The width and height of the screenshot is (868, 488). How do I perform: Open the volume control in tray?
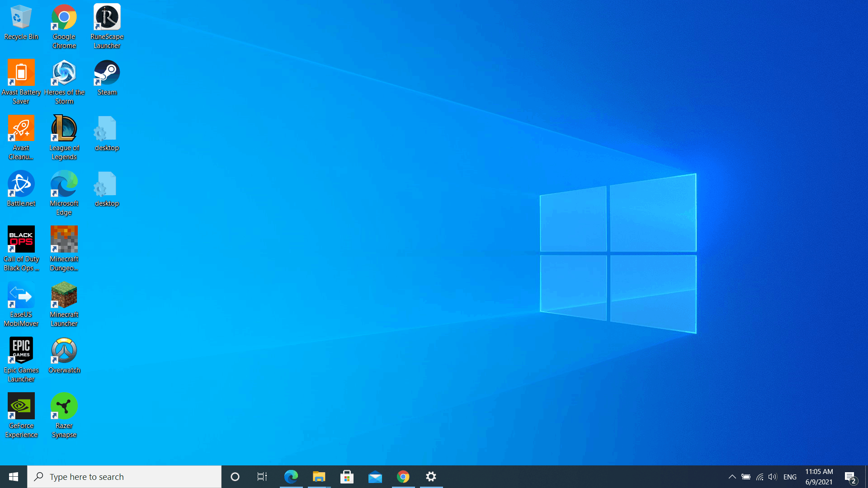[773, 477]
